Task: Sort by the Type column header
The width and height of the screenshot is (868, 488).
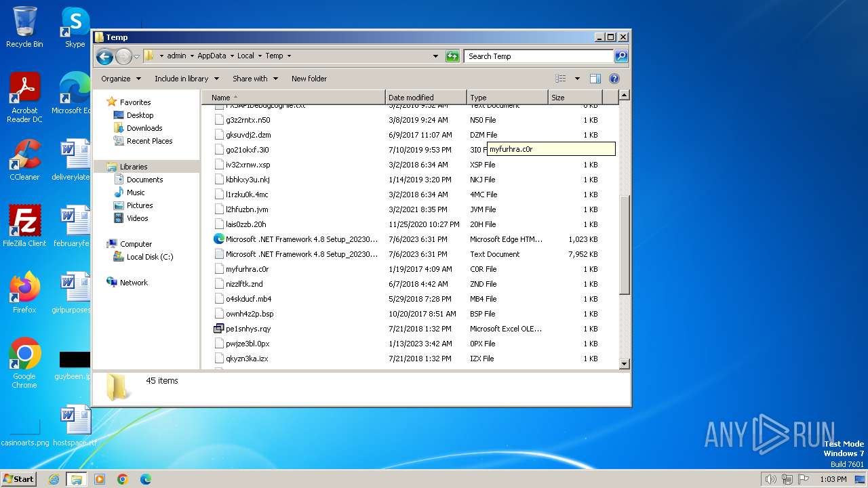Action: pos(507,98)
